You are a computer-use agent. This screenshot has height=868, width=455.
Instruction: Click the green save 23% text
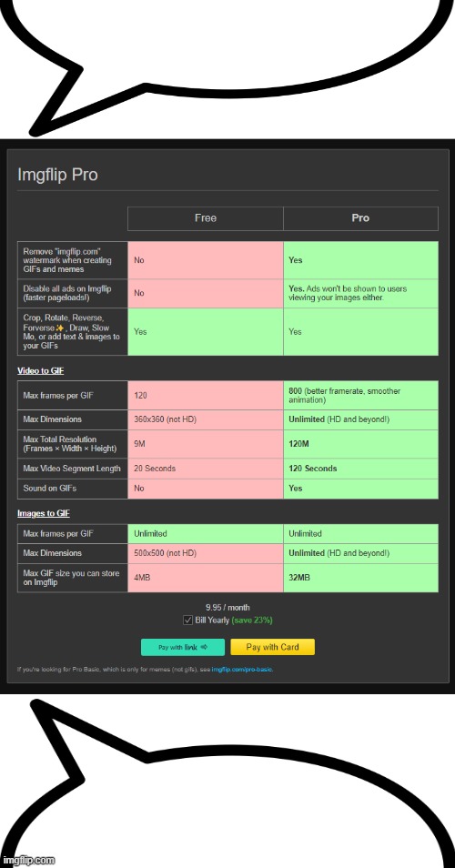252,621
